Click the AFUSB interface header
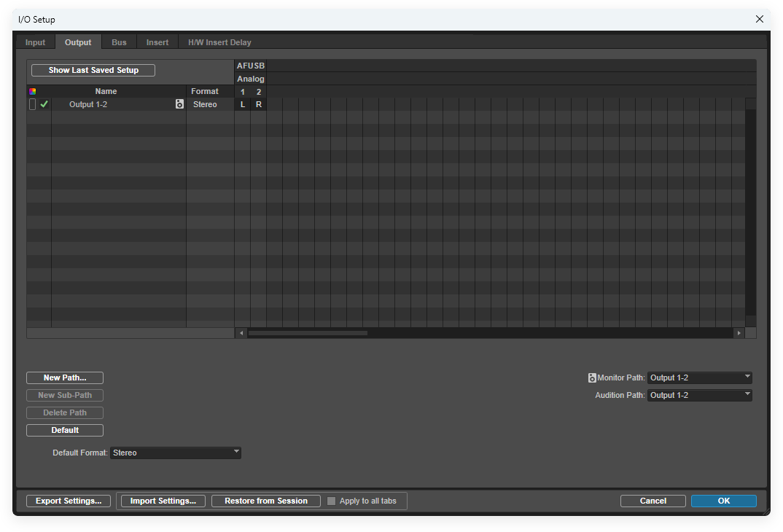This screenshot has width=783, height=532. [251, 66]
